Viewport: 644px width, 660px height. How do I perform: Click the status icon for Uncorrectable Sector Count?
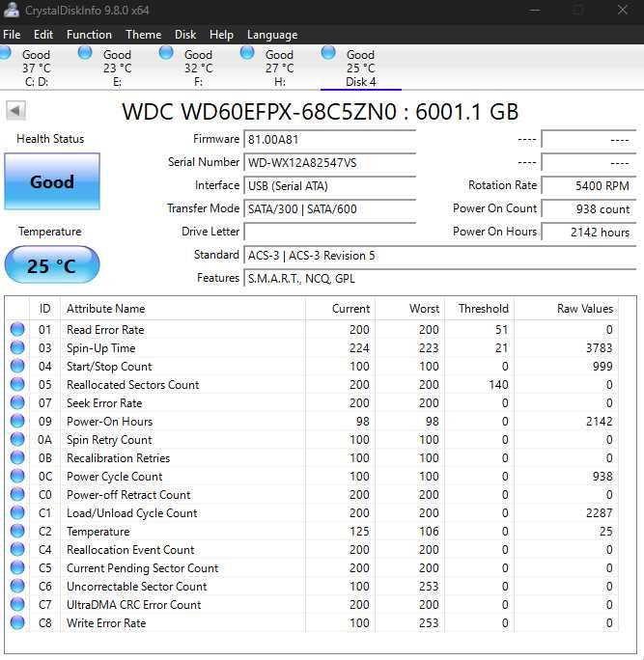[x=17, y=586]
